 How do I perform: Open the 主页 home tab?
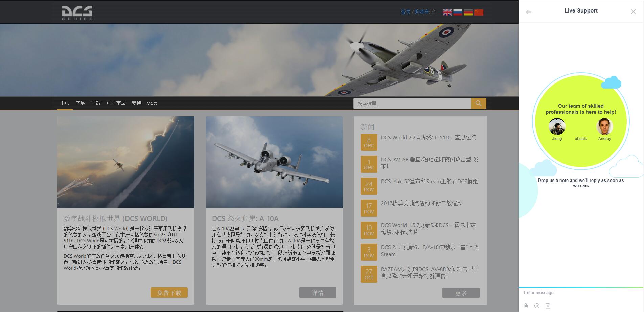click(x=65, y=103)
